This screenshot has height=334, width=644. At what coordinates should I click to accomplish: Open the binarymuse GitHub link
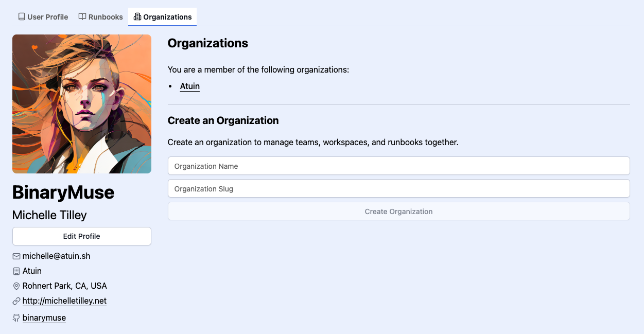[x=44, y=318]
